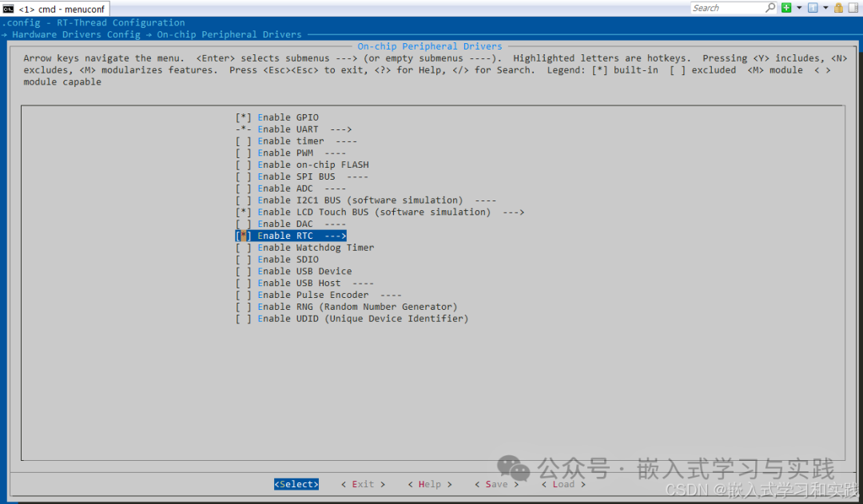Toggle Enable SPI BUS checkbox
863x504 pixels.
coord(243,177)
